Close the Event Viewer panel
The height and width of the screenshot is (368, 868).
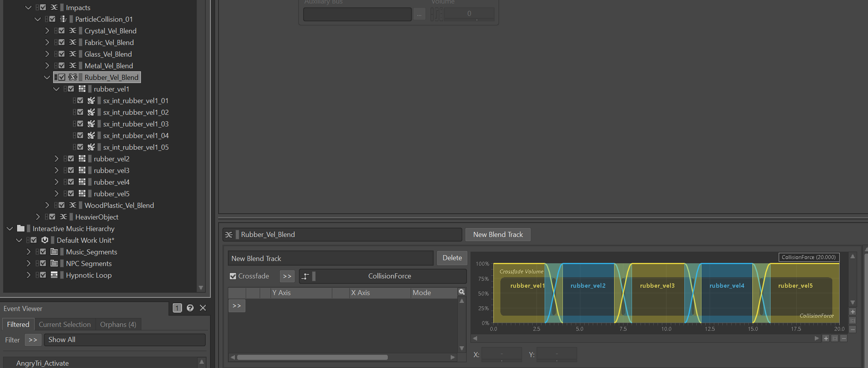(x=203, y=308)
